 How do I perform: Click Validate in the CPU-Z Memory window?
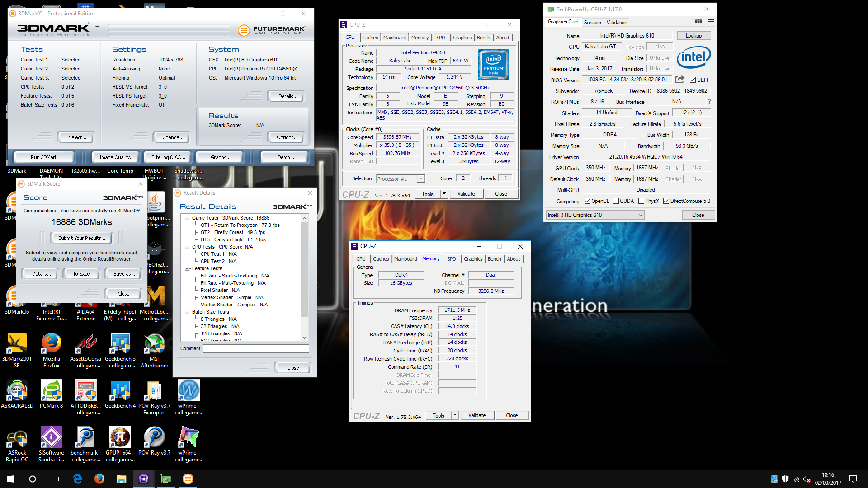477,415
